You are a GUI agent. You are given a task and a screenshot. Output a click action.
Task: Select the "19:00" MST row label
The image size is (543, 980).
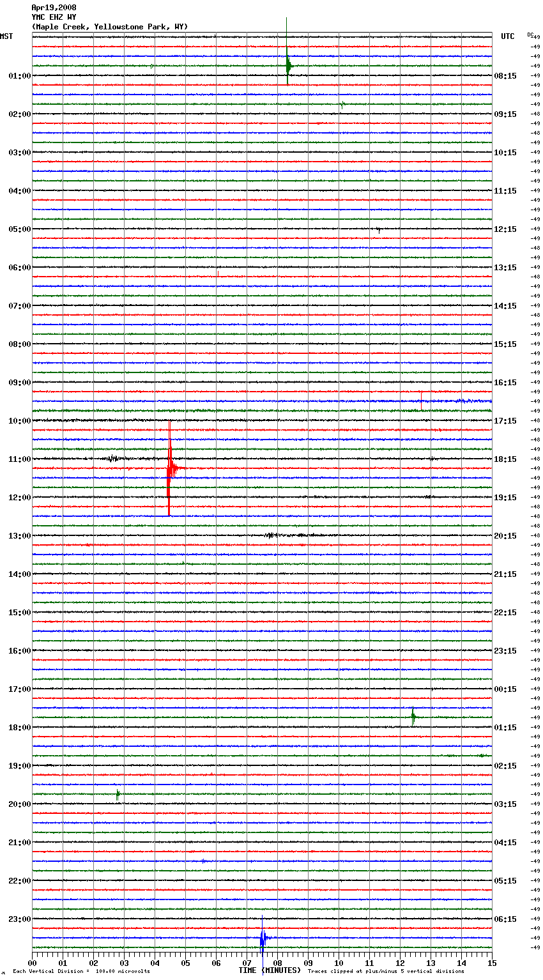click(19, 766)
